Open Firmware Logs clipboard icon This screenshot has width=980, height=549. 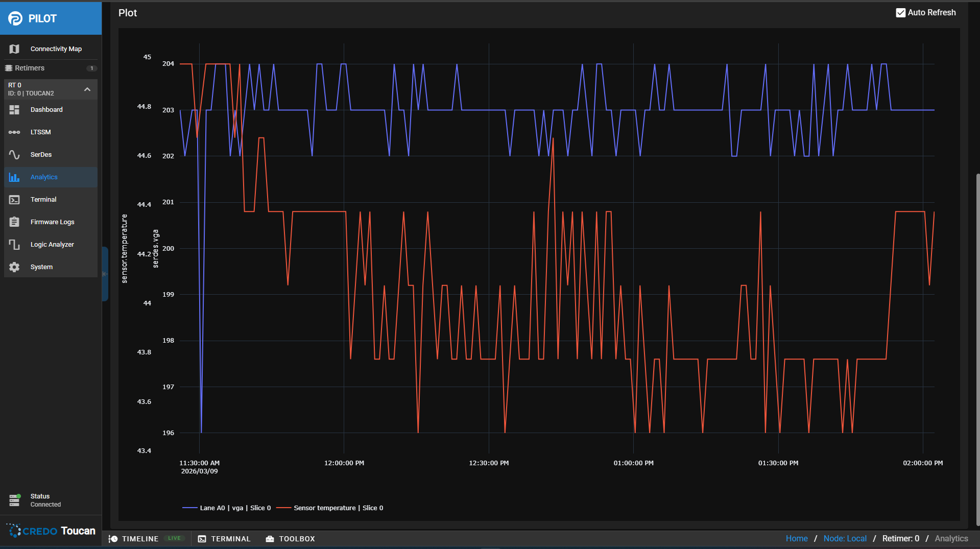point(14,222)
